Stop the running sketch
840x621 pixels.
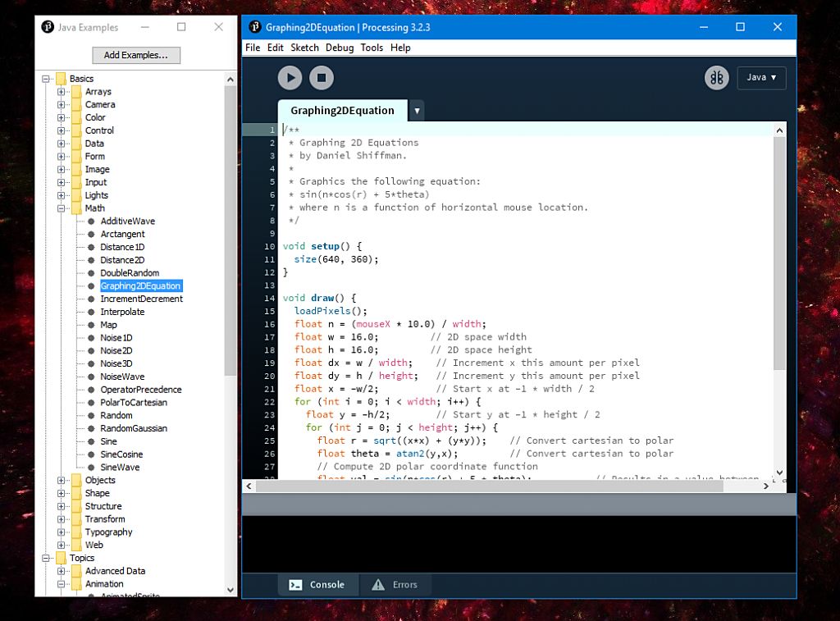point(322,78)
